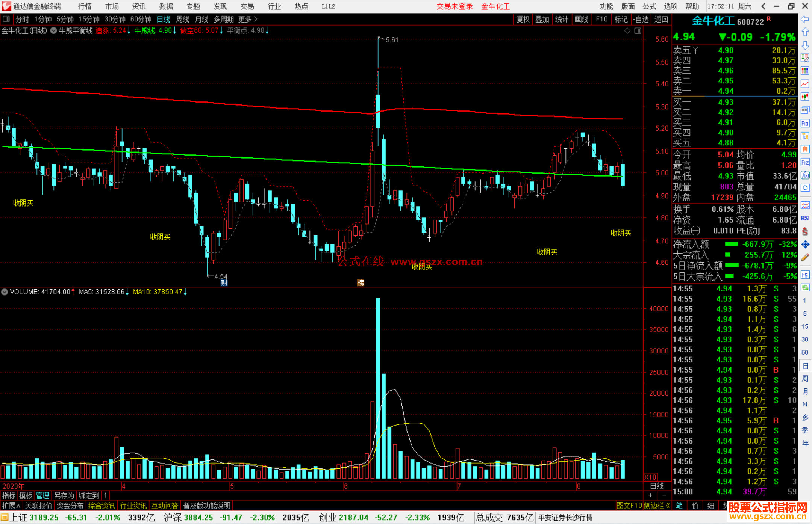This screenshot has width=812, height=524.
Task: Expand the VOLUME indicator dropdown arrow
Action: point(5,292)
